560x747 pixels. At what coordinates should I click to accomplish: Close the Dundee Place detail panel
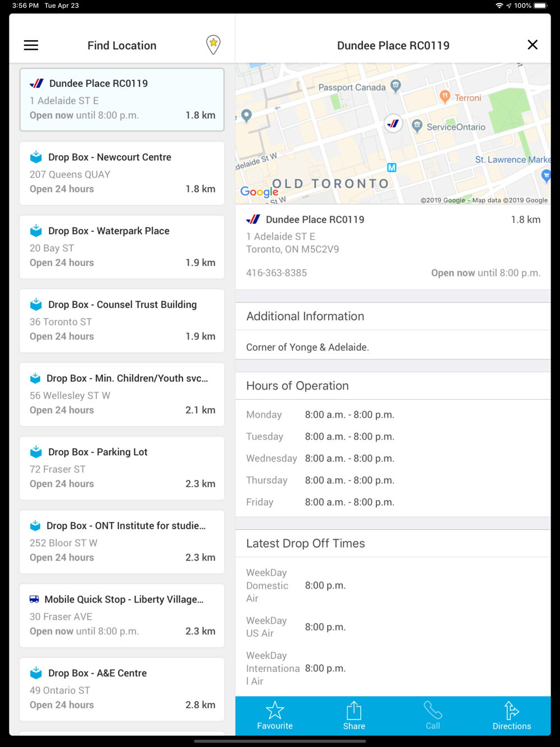click(x=533, y=45)
